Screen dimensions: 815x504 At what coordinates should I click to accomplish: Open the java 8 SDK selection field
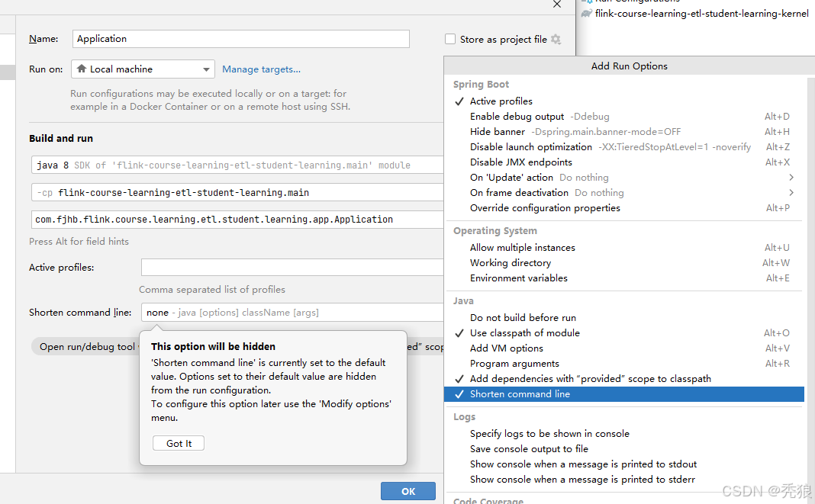point(237,165)
